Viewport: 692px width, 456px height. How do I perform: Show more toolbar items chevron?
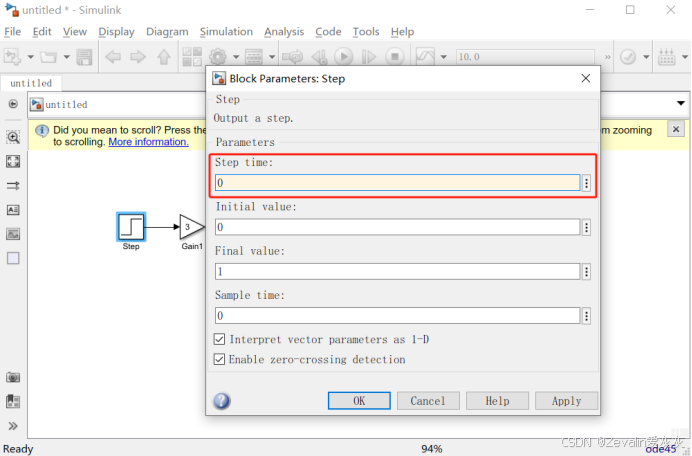tap(608, 57)
